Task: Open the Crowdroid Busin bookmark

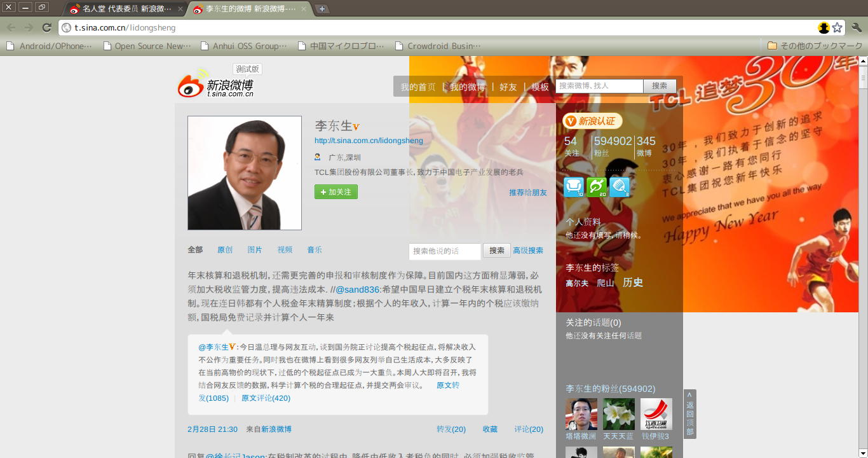Action: point(438,46)
